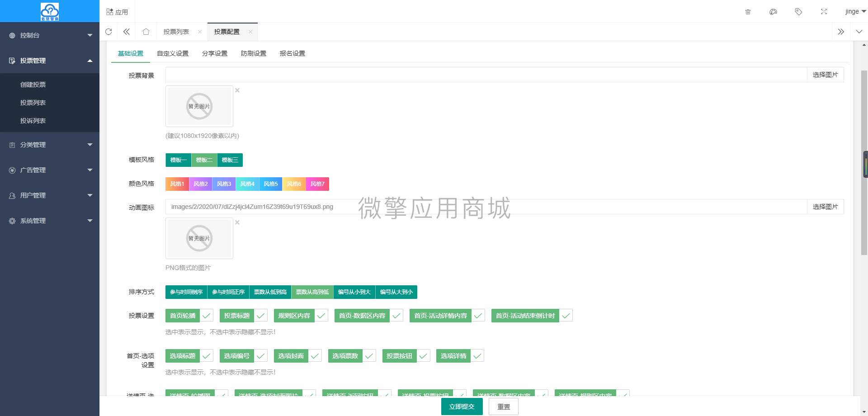868x416 pixels.
Task: Open the 应用 apps grid icon
Action: click(110, 12)
